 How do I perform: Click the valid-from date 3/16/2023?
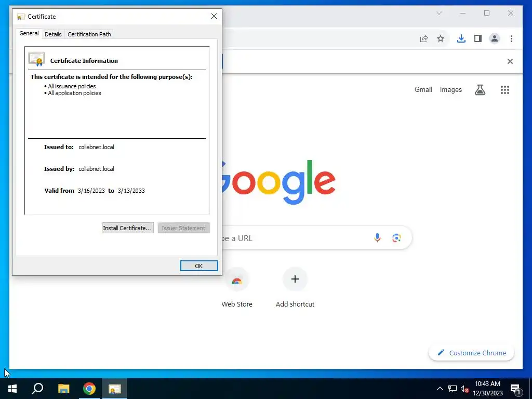coord(91,191)
